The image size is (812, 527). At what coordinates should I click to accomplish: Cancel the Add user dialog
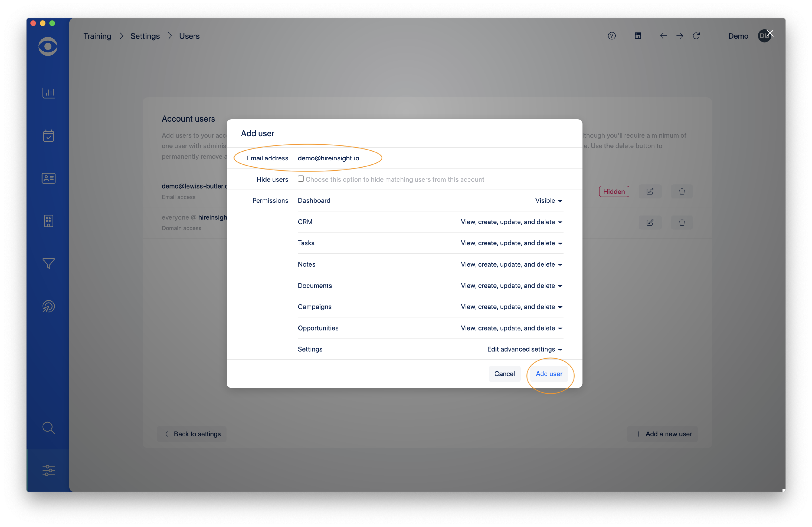coord(505,374)
